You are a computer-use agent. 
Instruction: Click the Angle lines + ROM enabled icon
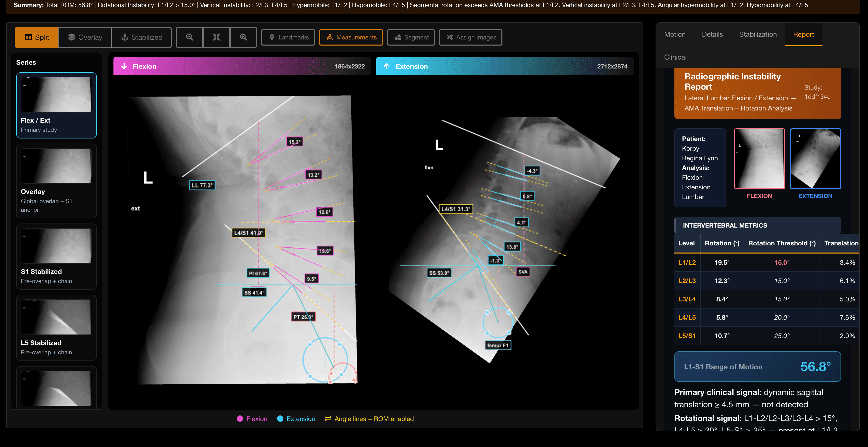pyautogui.click(x=328, y=419)
